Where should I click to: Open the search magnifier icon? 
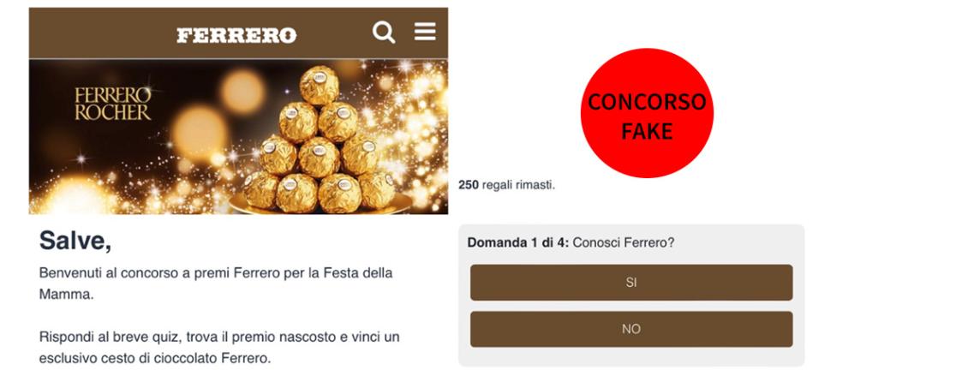[384, 32]
